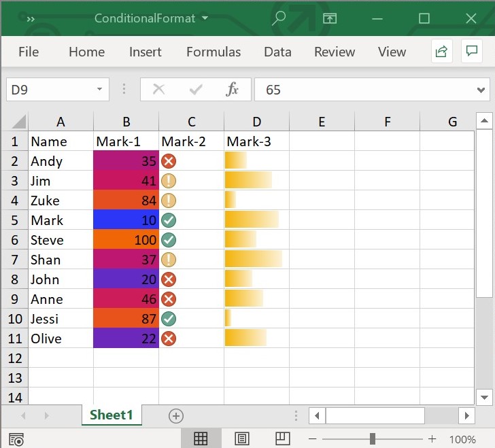The image size is (495, 448).
Task: Click the search magnifier icon in title bar
Action: pos(279,18)
